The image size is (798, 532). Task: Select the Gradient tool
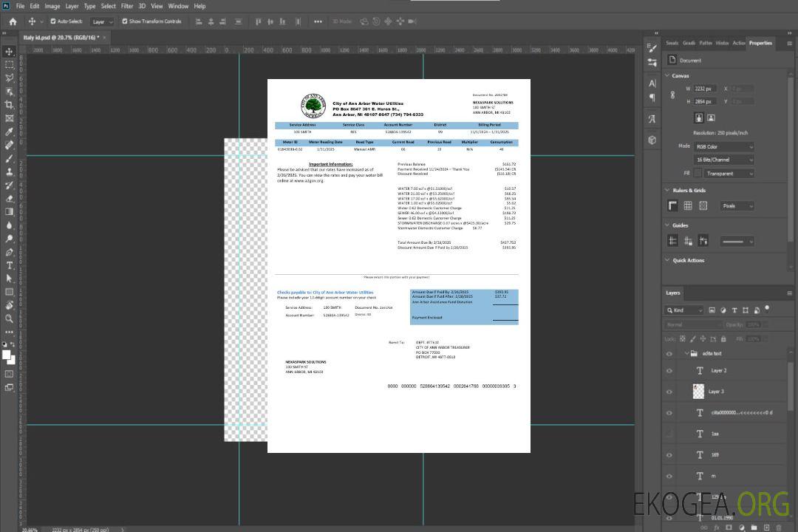coord(9,212)
